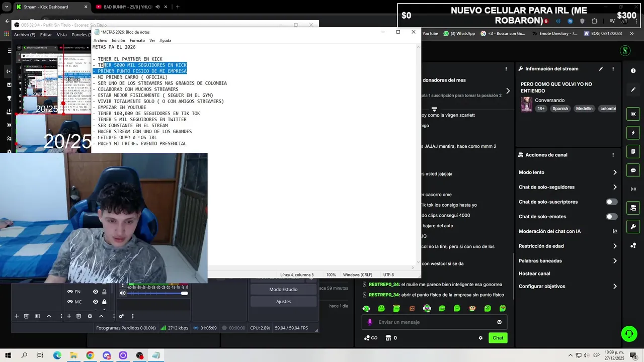Expand Palabras baneadas options
644x362 pixels.
coord(615,261)
